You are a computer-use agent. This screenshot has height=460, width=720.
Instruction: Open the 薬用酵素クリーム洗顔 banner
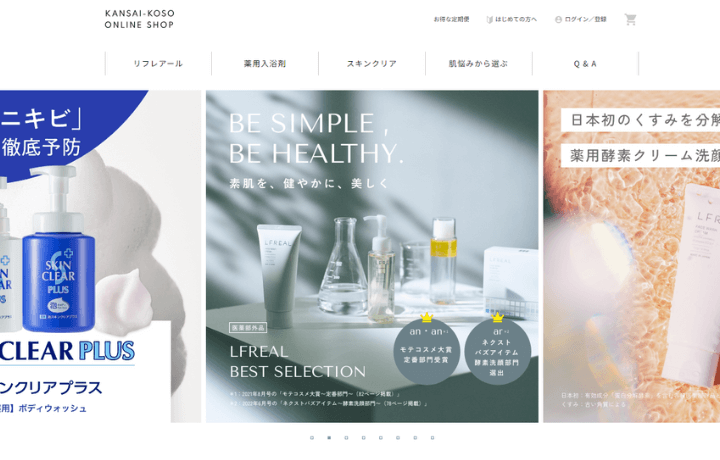[632, 256]
